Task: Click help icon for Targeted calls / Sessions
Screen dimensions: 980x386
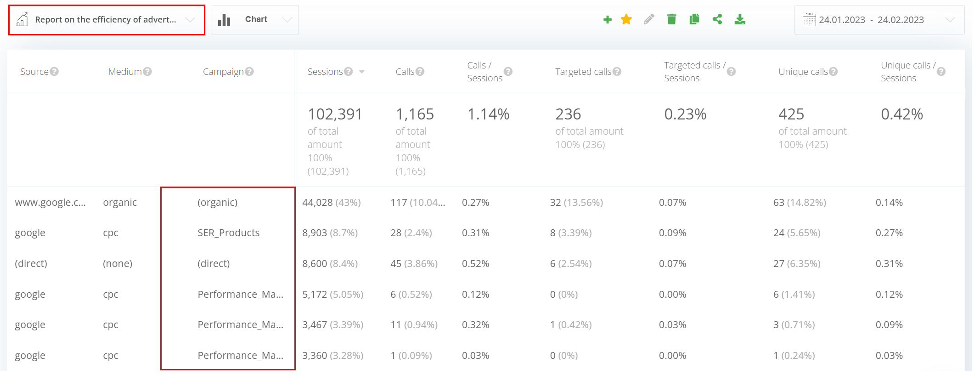Action: (731, 72)
